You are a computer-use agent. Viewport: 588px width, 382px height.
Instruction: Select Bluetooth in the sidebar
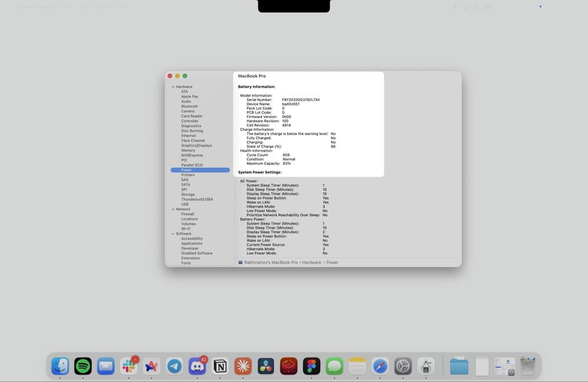click(189, 106)
